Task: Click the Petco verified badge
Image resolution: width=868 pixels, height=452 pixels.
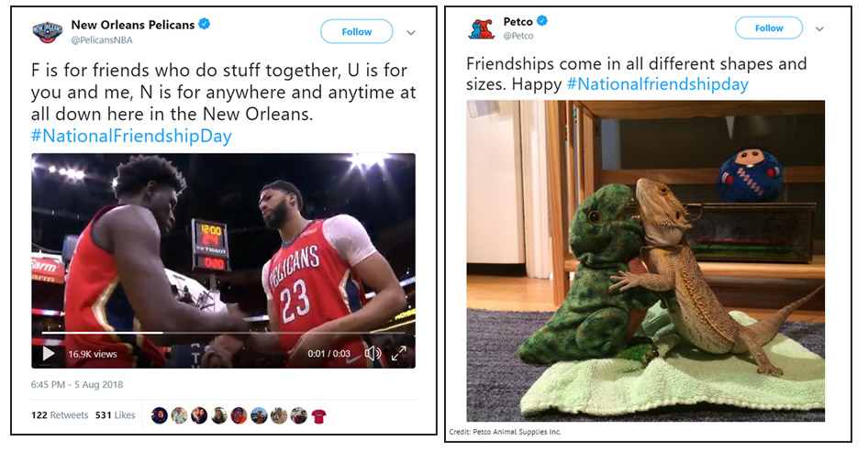Action: pos(542,20)
